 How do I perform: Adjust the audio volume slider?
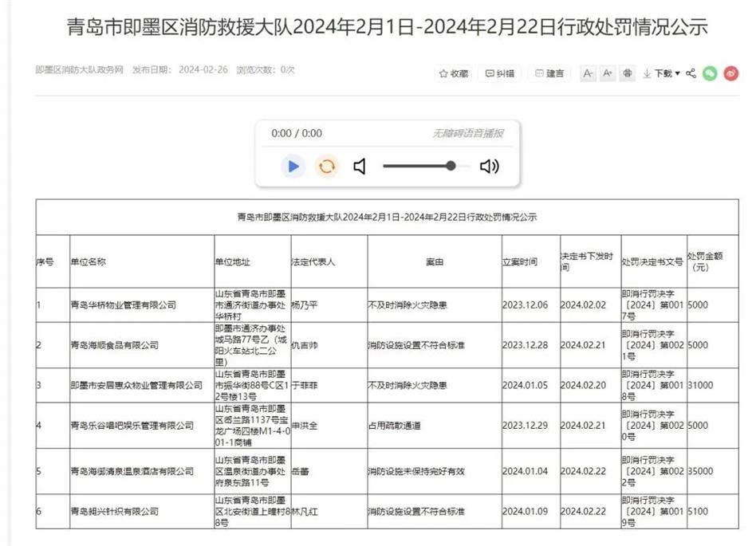pos(426,167)
